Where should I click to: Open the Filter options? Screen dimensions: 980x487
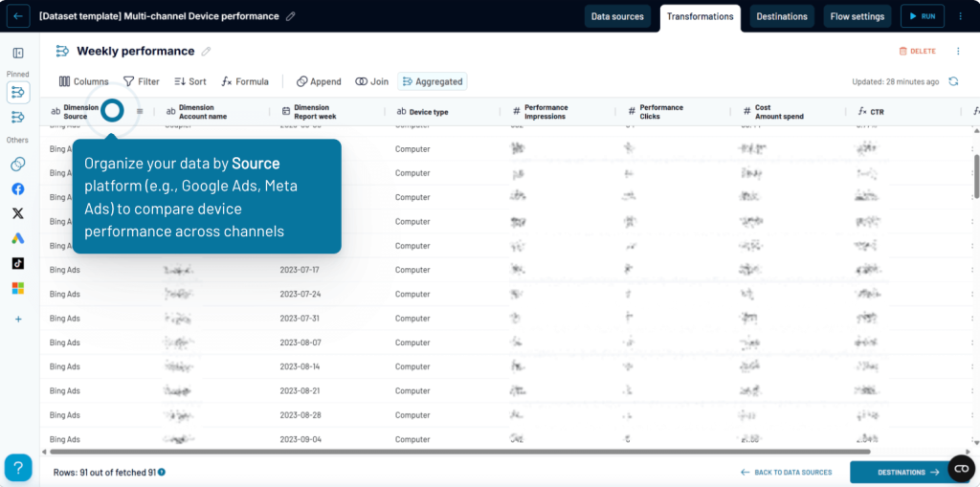(x=142, y=81)
